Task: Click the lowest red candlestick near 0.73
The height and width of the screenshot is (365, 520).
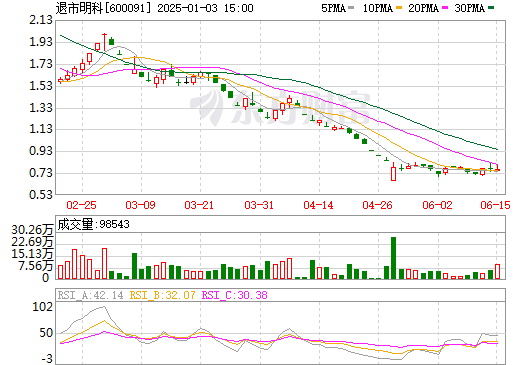Action: coord(394,172)
